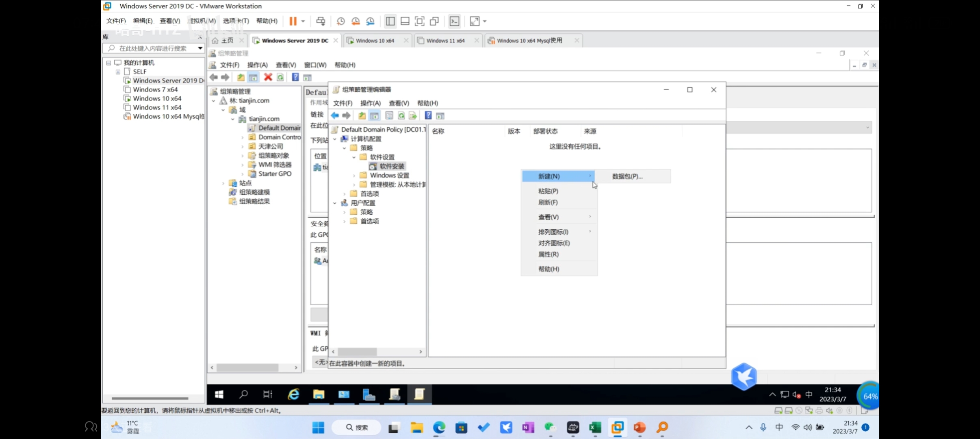980x439 pixels.
Task: Click the blue back arrow in policy editor toolbar
Action: click(x=335, y=116)
